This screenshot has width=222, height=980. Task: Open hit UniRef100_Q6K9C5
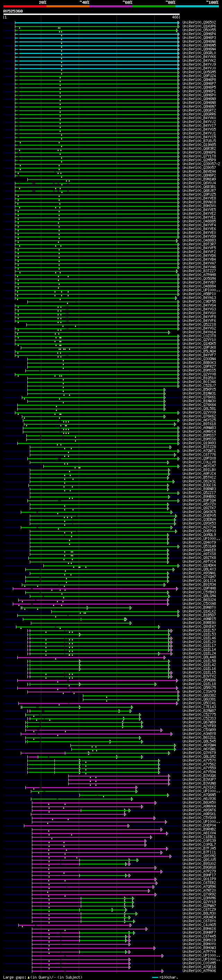point(199,512)
